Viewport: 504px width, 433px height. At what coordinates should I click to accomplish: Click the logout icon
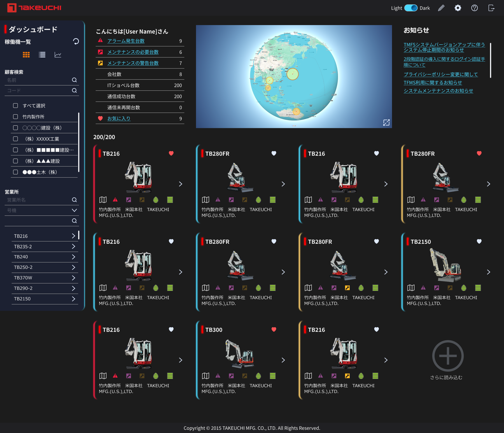click(x=491, y=8)
